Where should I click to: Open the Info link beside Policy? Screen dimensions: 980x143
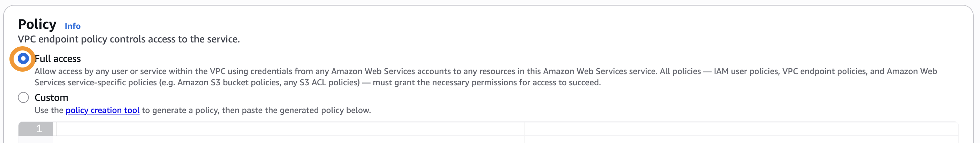[72, 26]
